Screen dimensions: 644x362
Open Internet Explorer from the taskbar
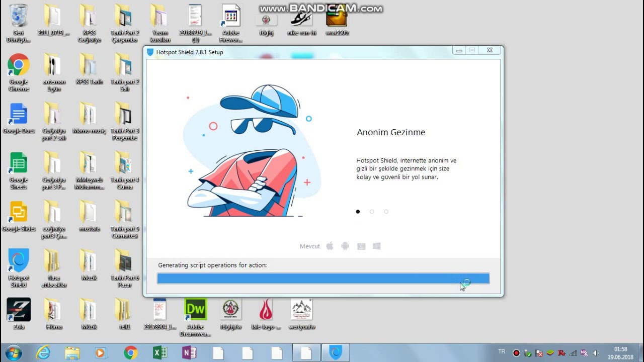43,353
